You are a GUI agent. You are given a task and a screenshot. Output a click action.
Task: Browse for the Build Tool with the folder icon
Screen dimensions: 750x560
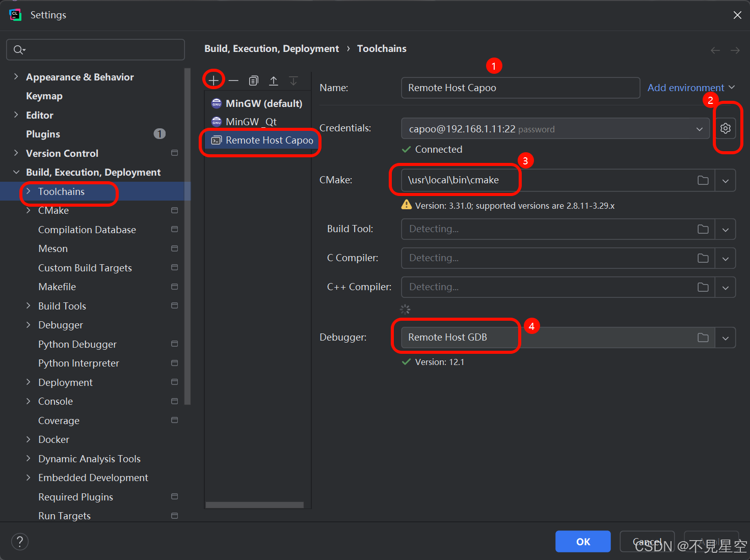coord(703,229)
